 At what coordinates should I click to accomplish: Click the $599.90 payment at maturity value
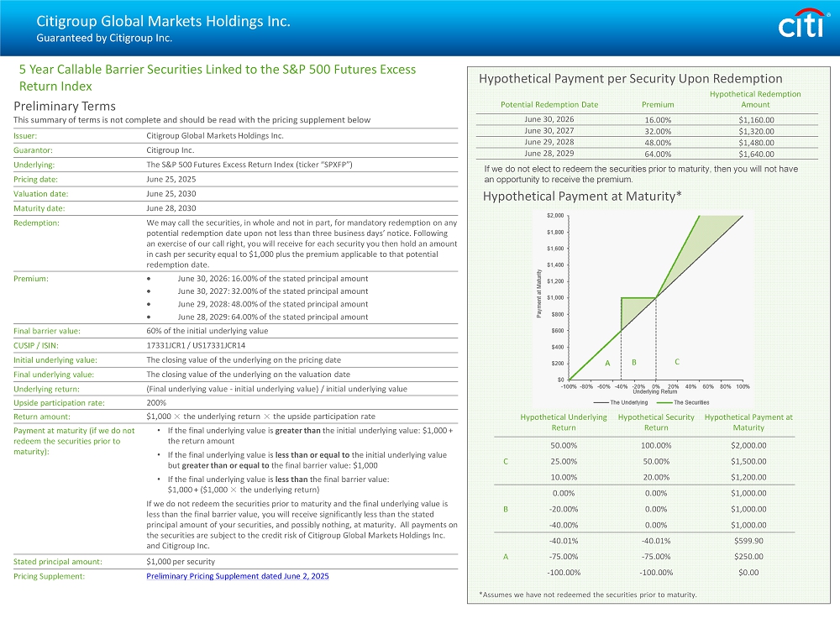click(748, 541)
